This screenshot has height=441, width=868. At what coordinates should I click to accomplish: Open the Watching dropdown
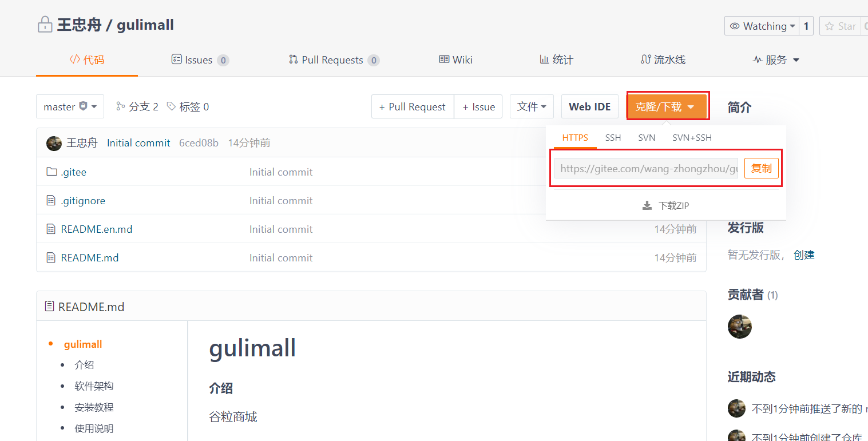coord(762,26)
